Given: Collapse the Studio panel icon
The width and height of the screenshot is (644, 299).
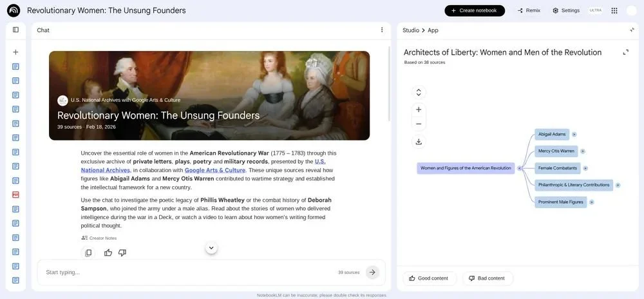Looking at the screenshot, I should tap(632, 30).
